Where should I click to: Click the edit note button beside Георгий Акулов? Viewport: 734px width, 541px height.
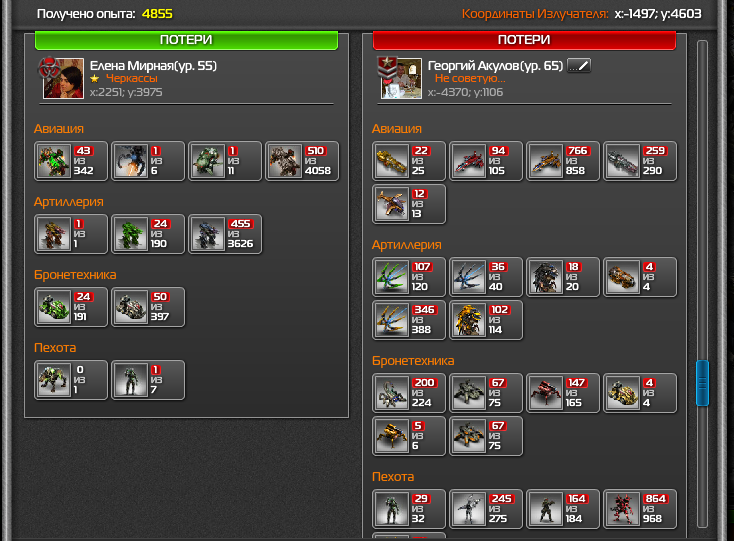pyautogui.click(x=579, y=66)
